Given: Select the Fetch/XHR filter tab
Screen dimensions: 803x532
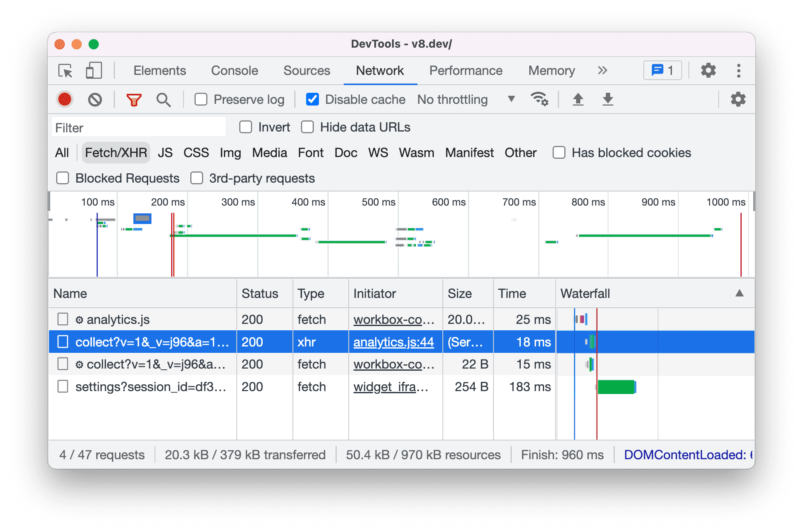Looking at the screenshot, I should (x=115, y=152).
